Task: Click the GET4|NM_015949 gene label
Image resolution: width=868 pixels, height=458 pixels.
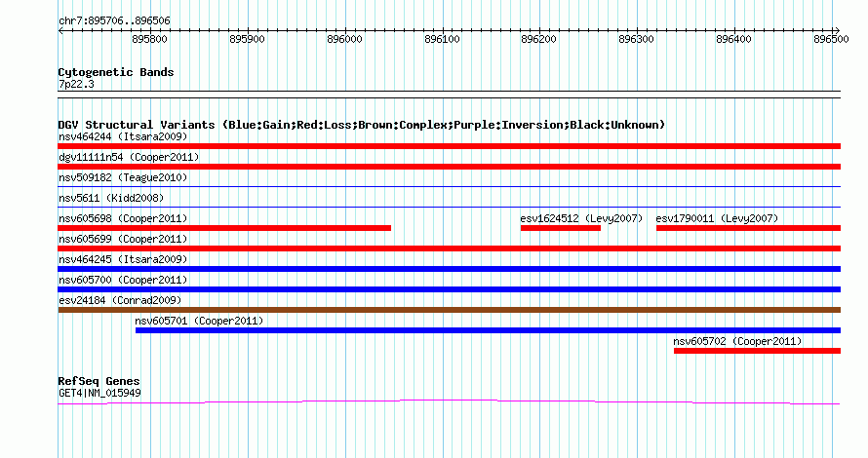Action: [x=99, y=394]
